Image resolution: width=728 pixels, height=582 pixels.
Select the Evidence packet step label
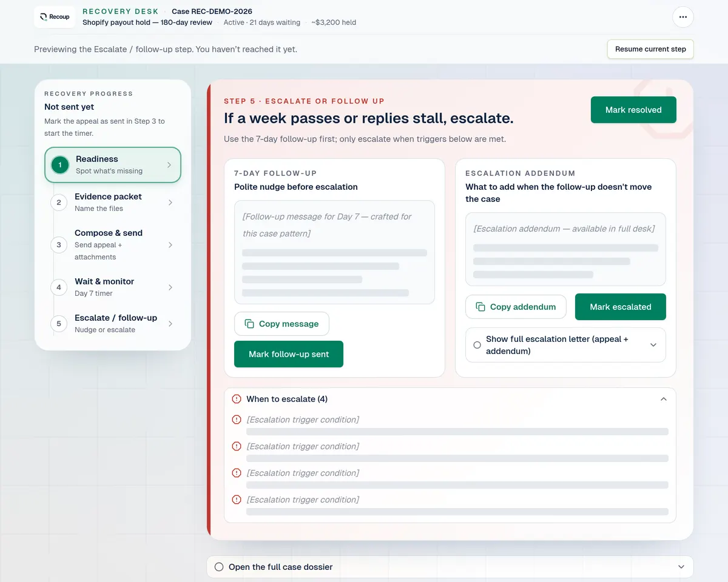[108, 196]
